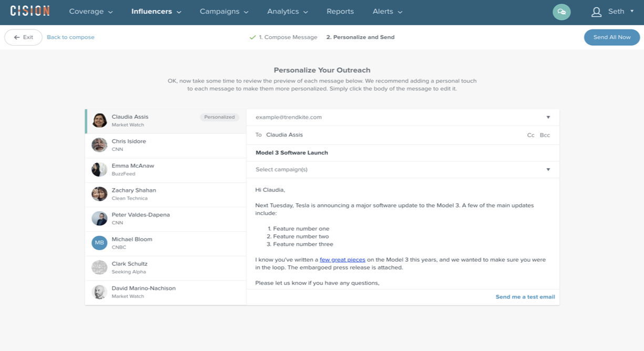
Task: Click the Exit button
Action: coord(23,37)
